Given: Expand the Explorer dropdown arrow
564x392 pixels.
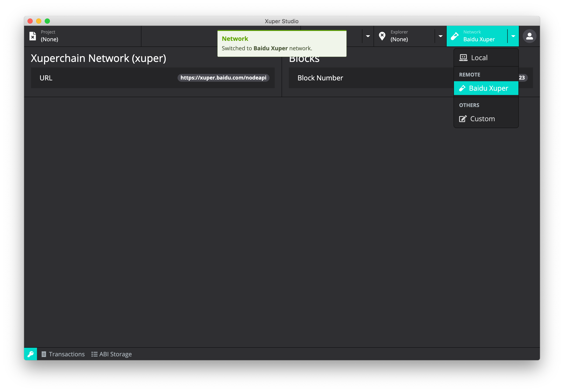Looking at the screenshot, I should 440,36.
